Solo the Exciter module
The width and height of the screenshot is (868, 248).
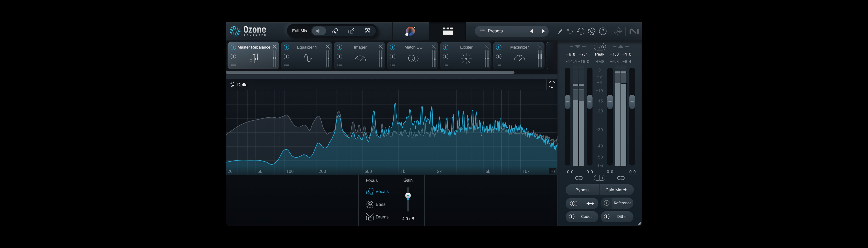pyautogui.click(x=446, y=56)
